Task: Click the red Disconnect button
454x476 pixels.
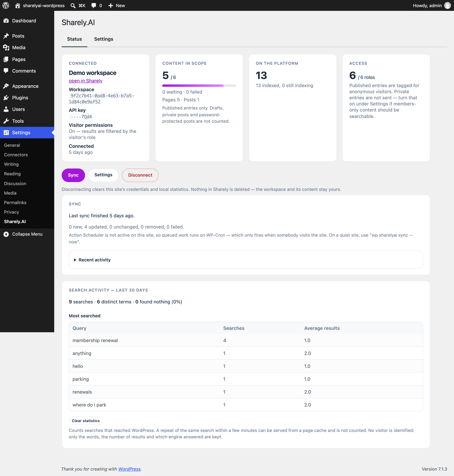Action: [140, 175]
